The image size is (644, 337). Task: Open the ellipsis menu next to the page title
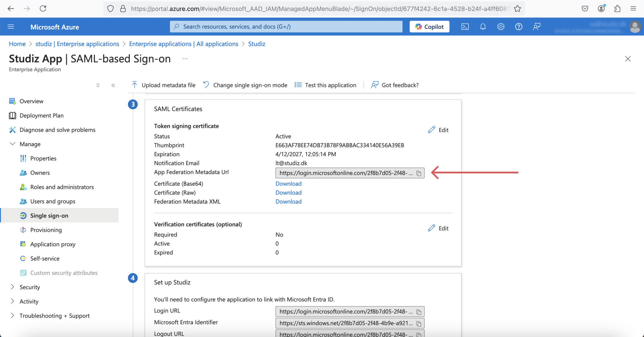click(x=185, y=59)
